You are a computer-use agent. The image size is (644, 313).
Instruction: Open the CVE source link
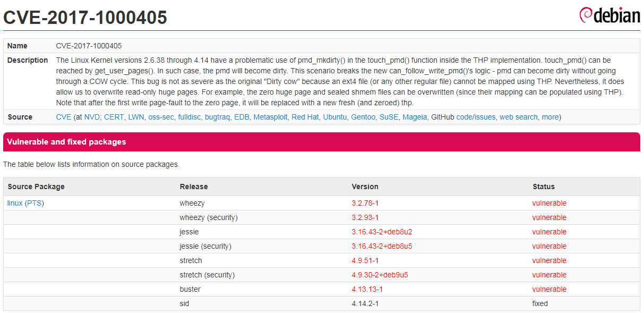63,117
